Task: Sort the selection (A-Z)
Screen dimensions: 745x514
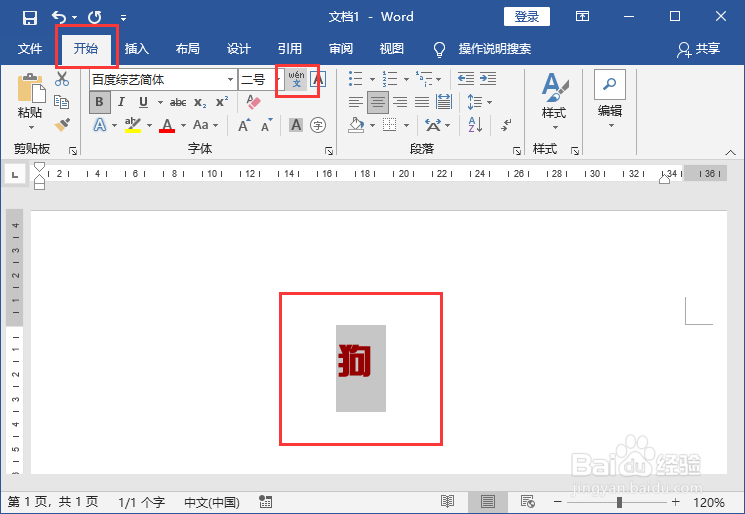Action: pyautogui.click(x=475, y=125)
